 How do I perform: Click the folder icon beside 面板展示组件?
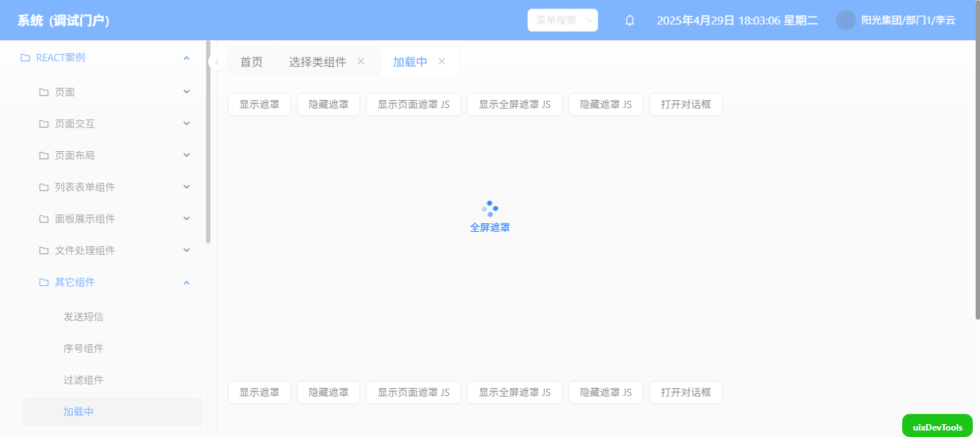(44, 219)
